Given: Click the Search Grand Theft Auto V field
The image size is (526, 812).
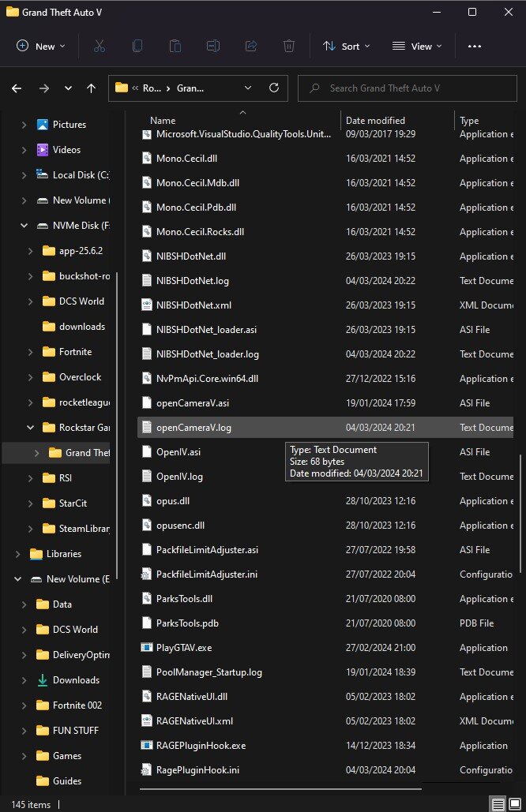Looking at the screenshot, I should click(x=408, y=88).
